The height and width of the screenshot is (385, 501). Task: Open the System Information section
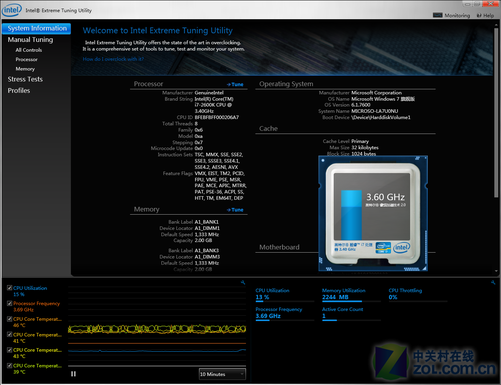[x=36, y=28]
